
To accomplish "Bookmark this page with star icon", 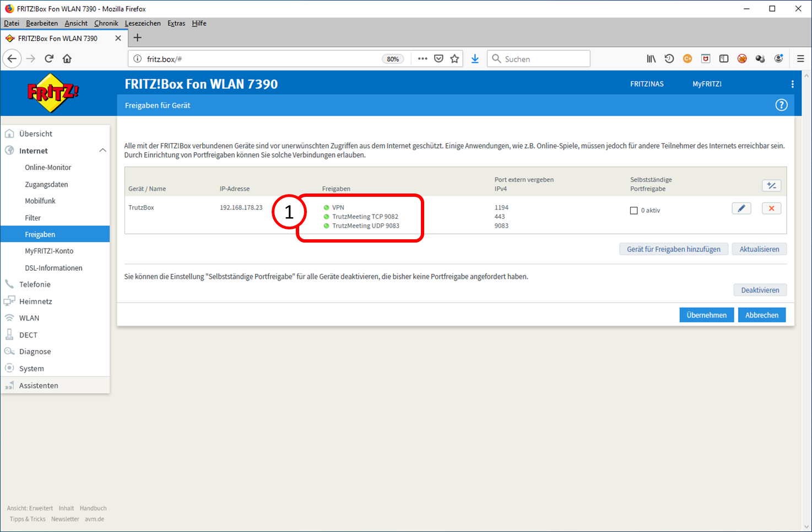I will [x=454, y=58].
